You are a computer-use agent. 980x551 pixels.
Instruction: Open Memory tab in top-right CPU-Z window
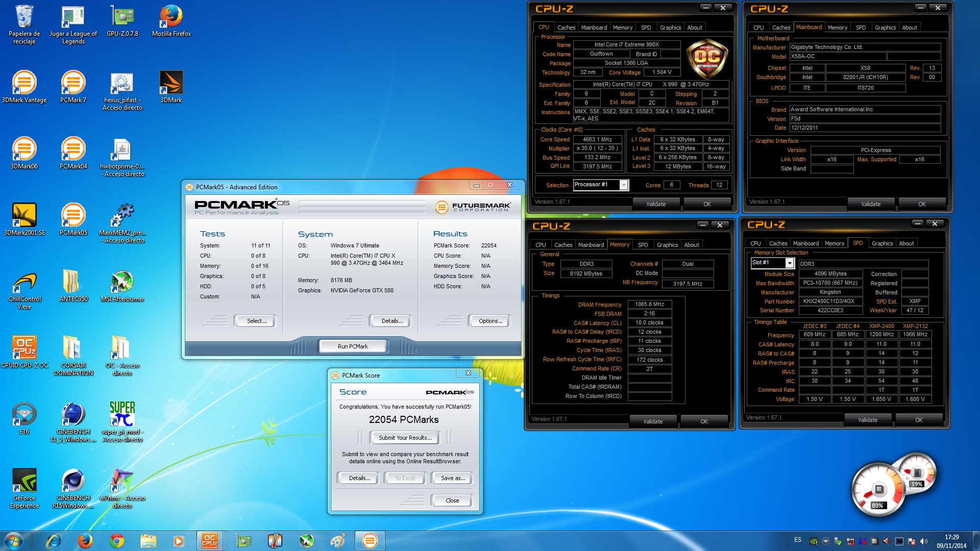[837, 28]
